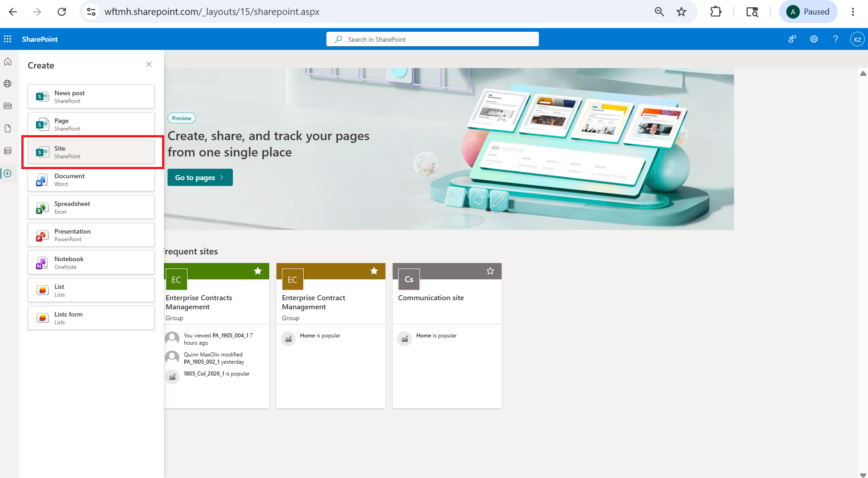Unfollow Enterprise Contracts Management star

coord(258,271)
